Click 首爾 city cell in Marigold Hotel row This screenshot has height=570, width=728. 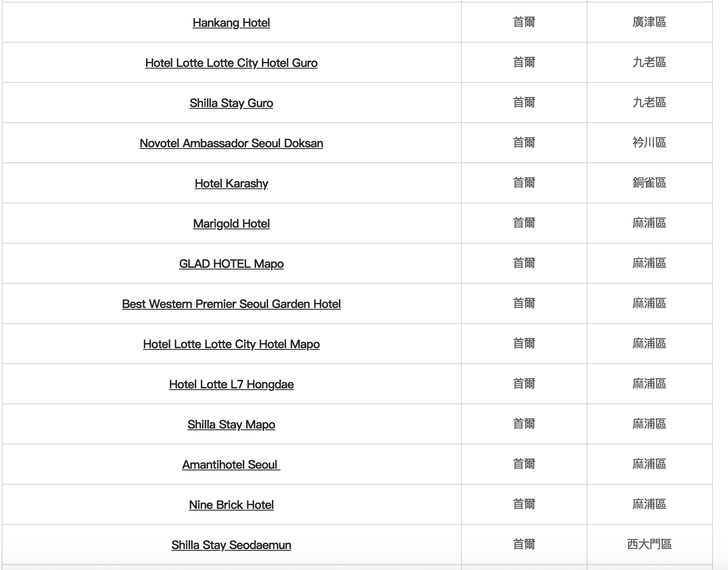click(524, 223)
